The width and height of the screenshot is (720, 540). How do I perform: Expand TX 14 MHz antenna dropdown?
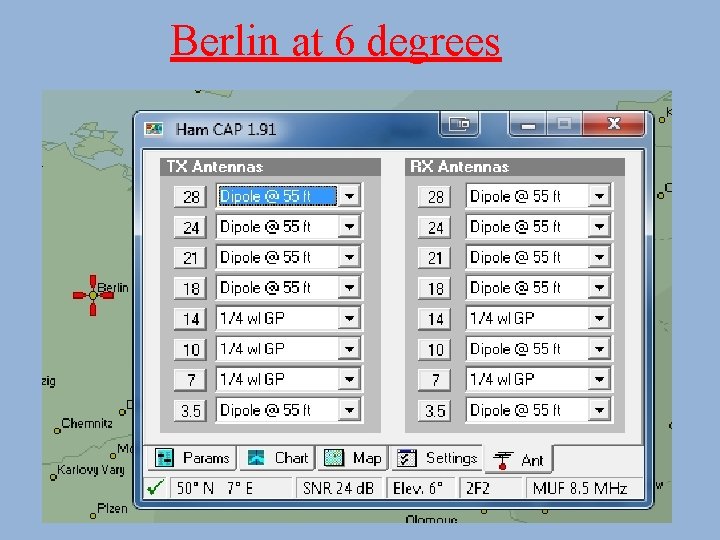click(349, 318)
